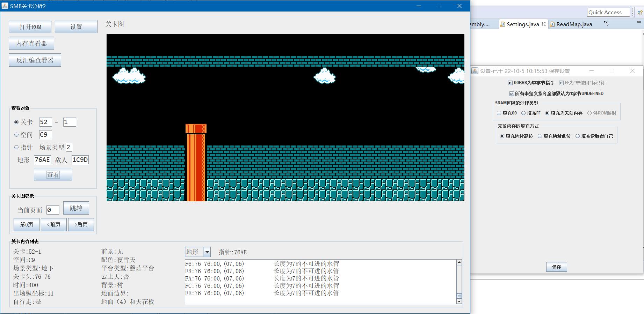644x314 pixels.
Task: Open the partly hidden 'embly....' editor tab
Action: (480, 24)
